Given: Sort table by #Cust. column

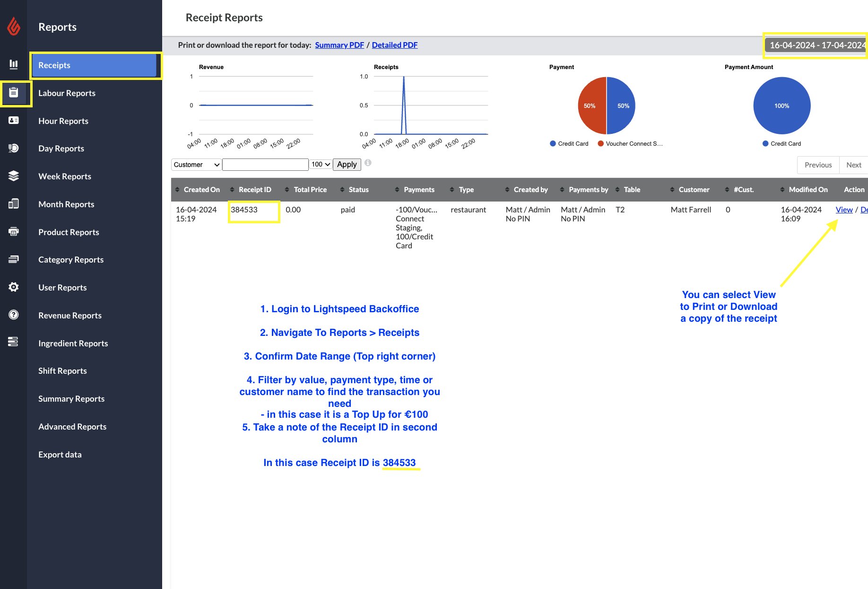Looking at the screenshot, I should pos(739,190).
